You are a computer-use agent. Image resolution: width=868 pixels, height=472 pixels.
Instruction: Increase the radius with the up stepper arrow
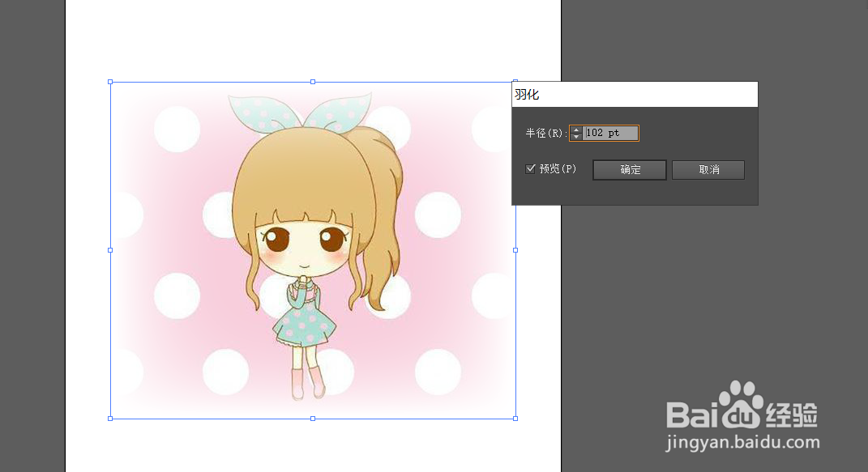click(x=576, y=130)
